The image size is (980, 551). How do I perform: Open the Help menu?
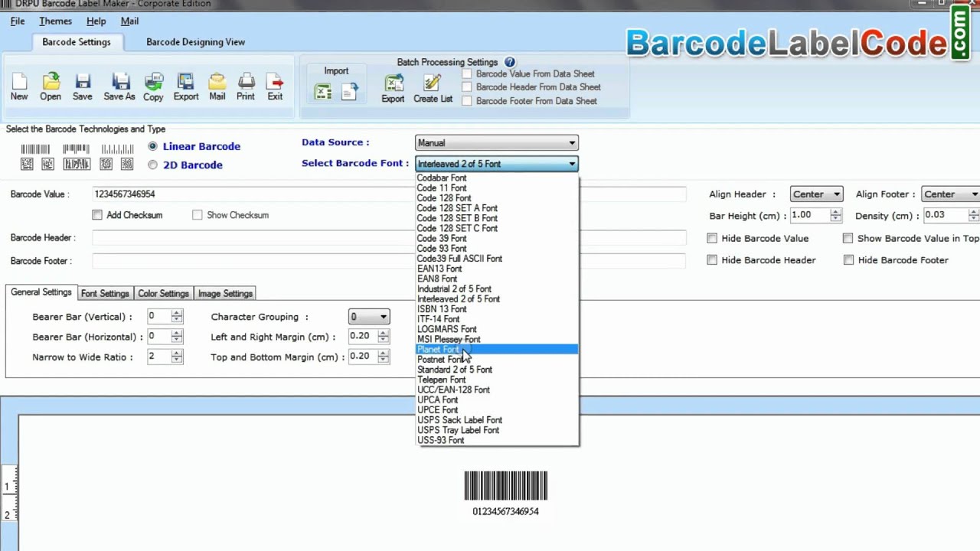96,21
